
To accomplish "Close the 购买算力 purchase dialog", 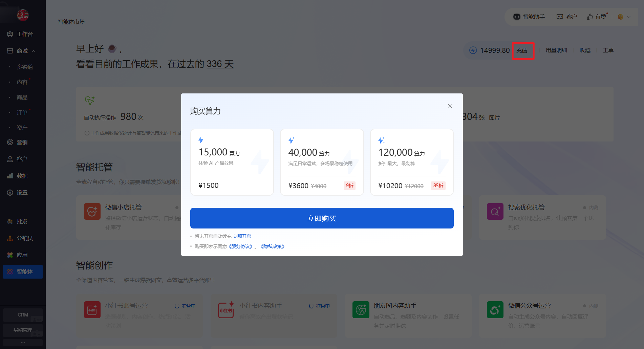I will point(450,106).
